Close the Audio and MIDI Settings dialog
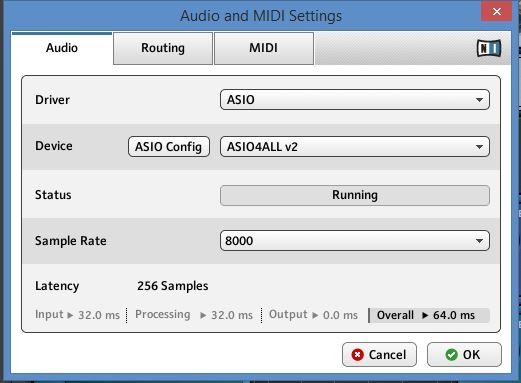 (497, 12)
